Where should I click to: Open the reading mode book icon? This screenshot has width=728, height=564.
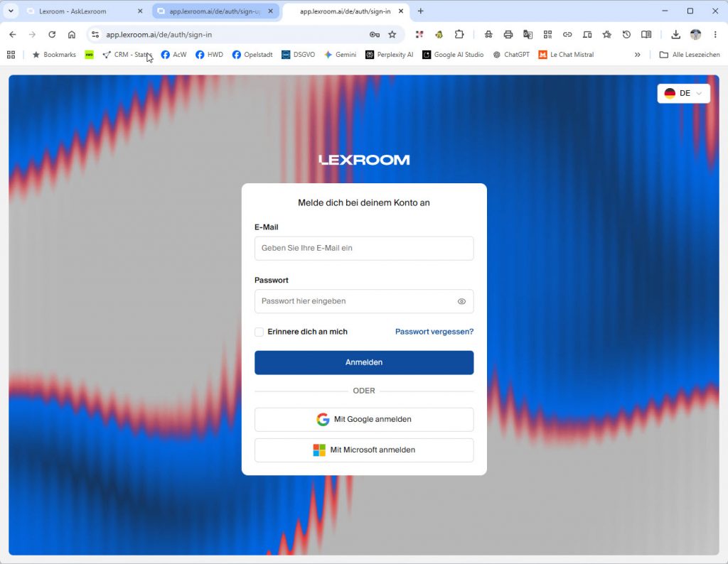646,34
